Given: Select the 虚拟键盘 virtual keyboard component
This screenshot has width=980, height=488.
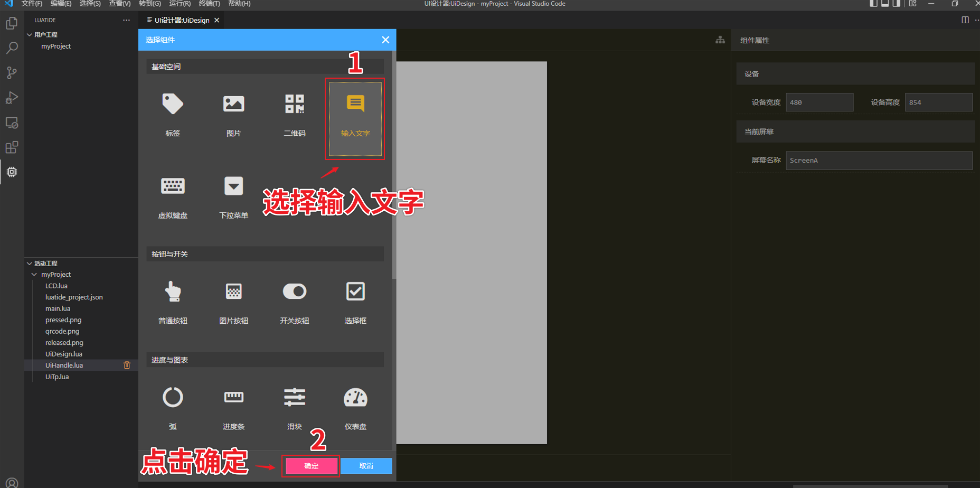Looking at the screenshot, I should coord(172,195).
